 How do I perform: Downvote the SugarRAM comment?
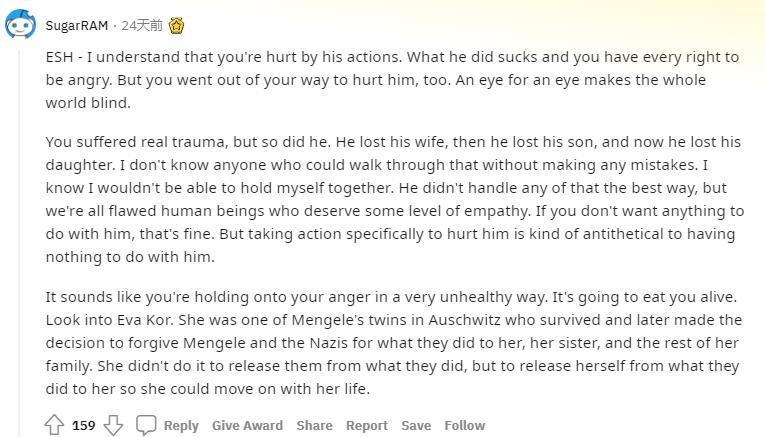pos(113,425)
